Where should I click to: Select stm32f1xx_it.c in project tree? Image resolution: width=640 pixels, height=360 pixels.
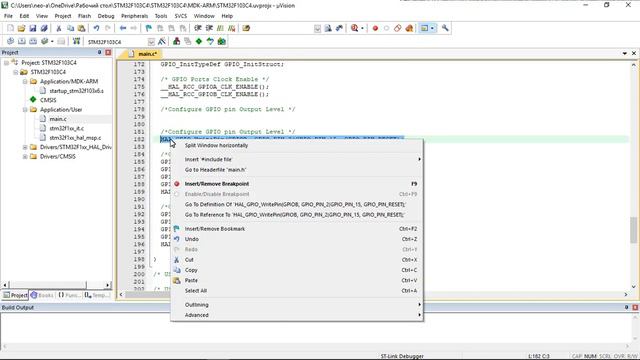pos(67,128)
